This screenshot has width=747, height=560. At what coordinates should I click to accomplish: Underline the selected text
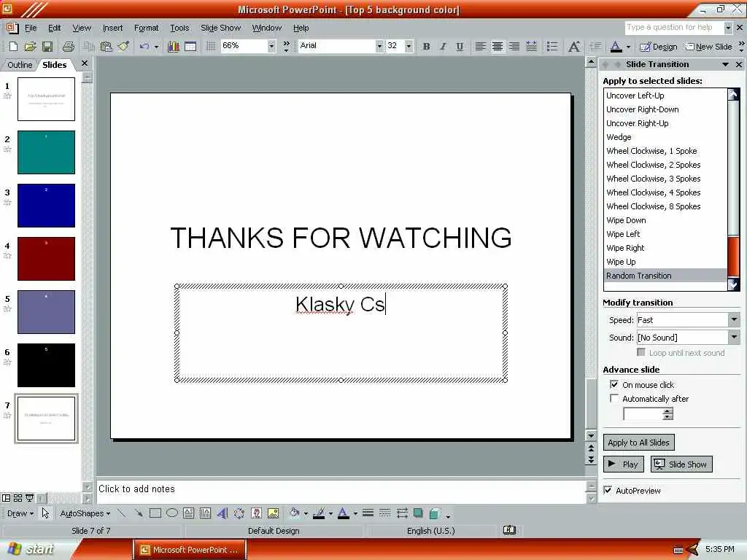(460, 46)
